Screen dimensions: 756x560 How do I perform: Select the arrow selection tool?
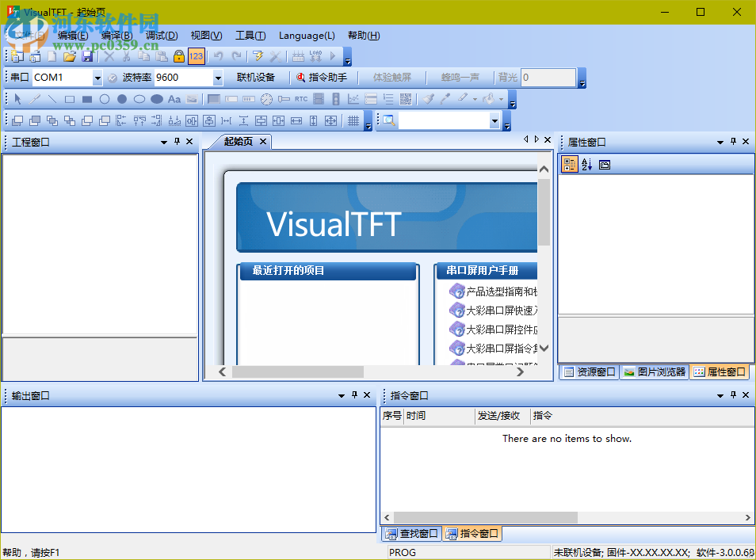coord(16,98)
